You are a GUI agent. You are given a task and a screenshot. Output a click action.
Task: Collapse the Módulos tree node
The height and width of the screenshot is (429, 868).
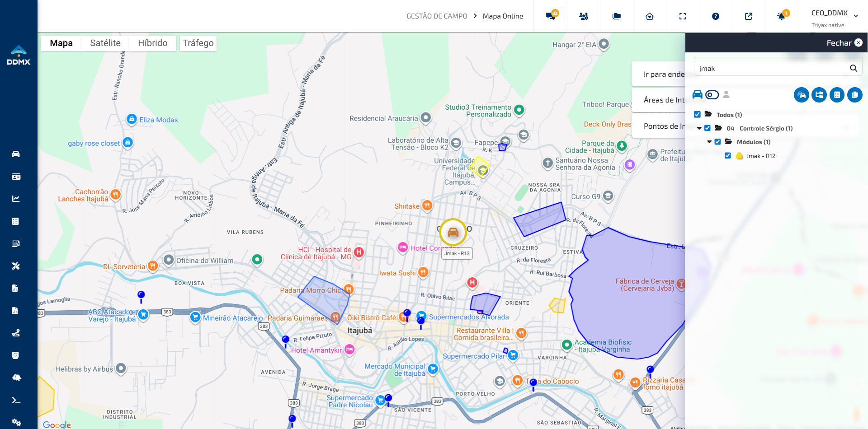coord(709,142)
